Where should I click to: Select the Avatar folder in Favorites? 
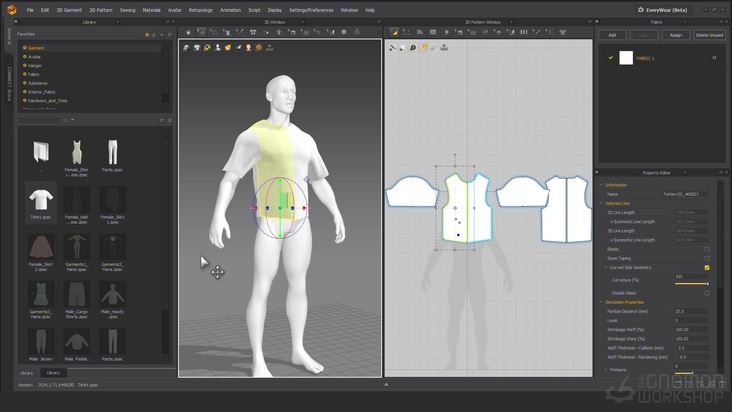(x=35, y=57)
